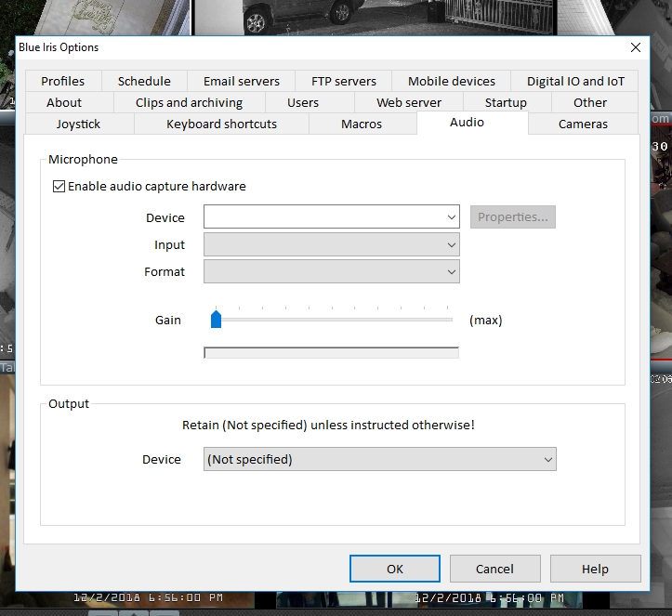Switch to the Schedule tab
This screenshot has height=616, width=672.
(144, 81)
